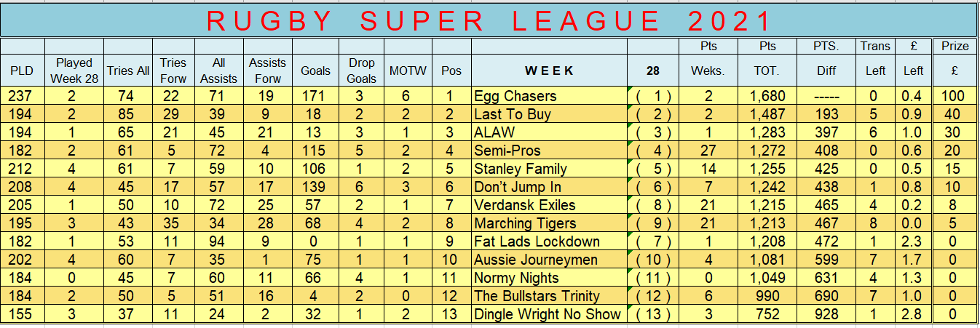Select the MOTW column header
Viewport: 980px width, 328px height.
tap(408, 71)
